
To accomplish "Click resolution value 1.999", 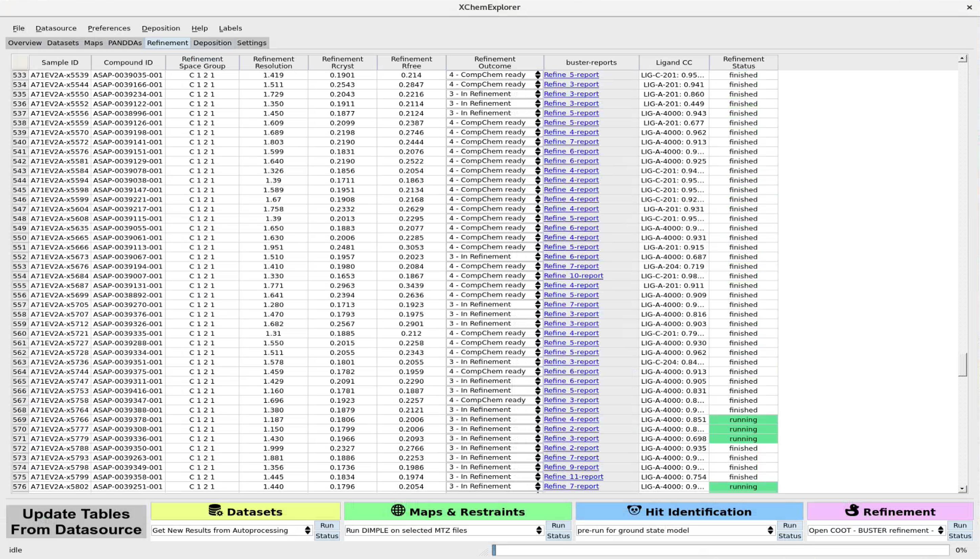I will click(273, 448).
